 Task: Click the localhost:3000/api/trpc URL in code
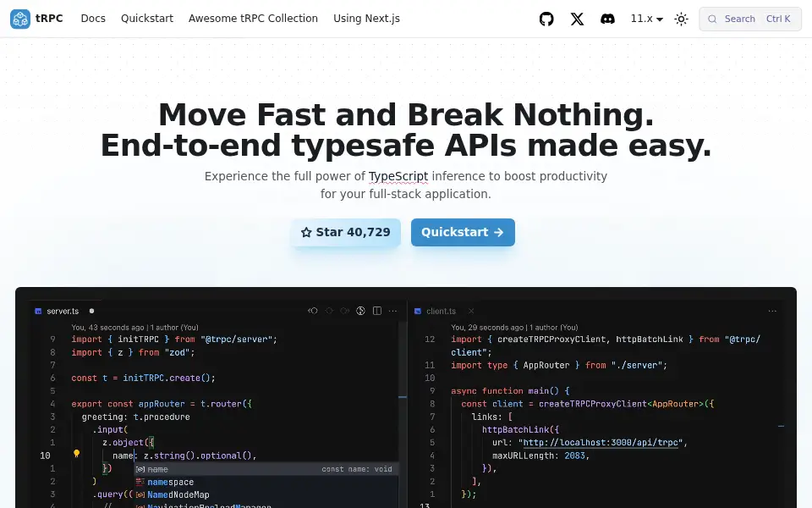(601, 443)
